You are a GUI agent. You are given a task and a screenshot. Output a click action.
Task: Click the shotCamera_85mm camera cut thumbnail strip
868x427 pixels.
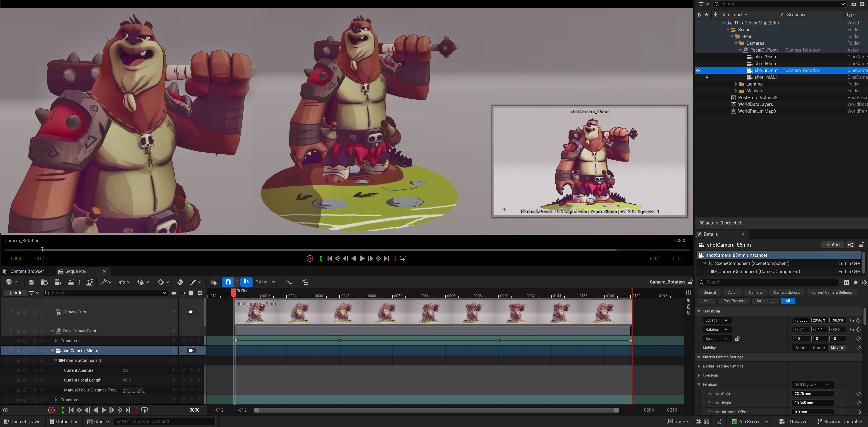(433, 312)
